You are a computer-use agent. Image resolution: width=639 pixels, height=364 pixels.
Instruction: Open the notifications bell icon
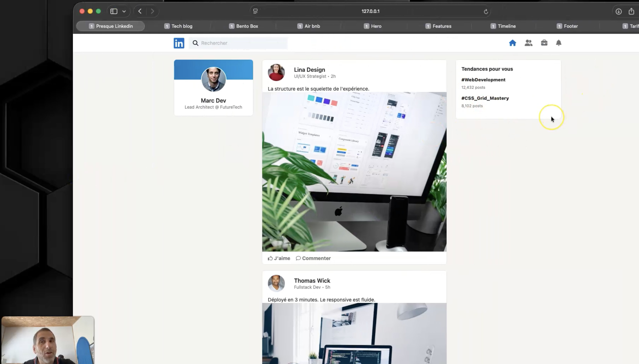pyautogui.click(x=559, y=43)
